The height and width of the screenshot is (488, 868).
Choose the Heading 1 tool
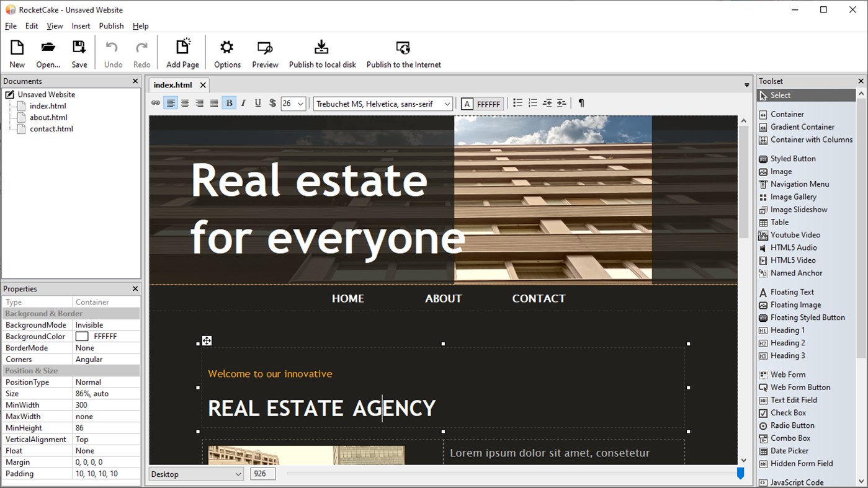(x=786, y=330)
